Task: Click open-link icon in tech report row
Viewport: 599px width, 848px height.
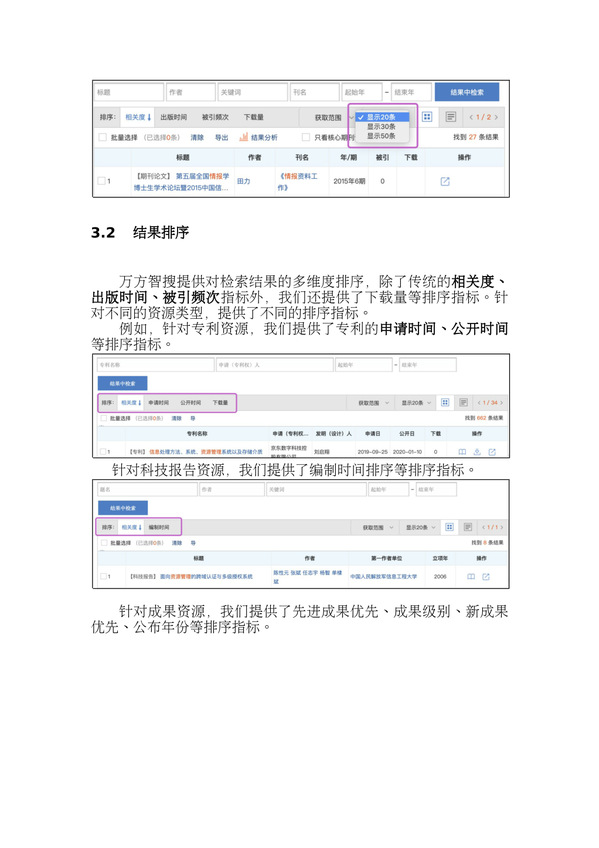Action: 486,577
